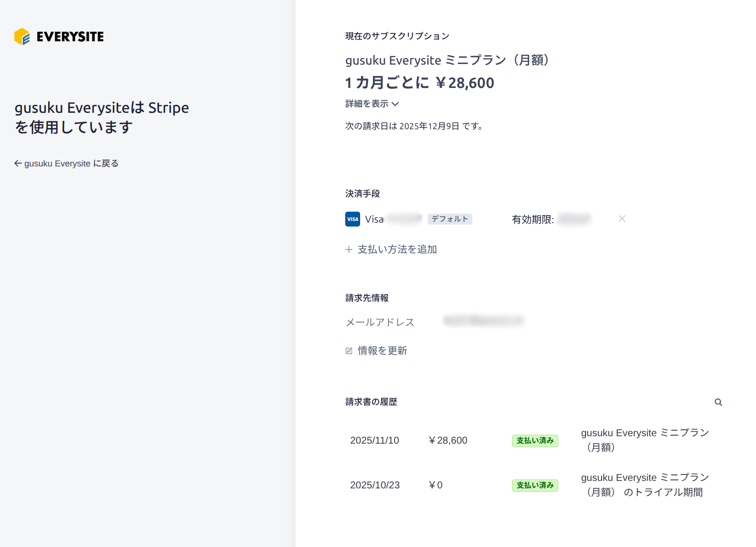Click the '次の請求日は 2025年12月9日' text
Screen dimensions: 756x547
pos(414,126)
